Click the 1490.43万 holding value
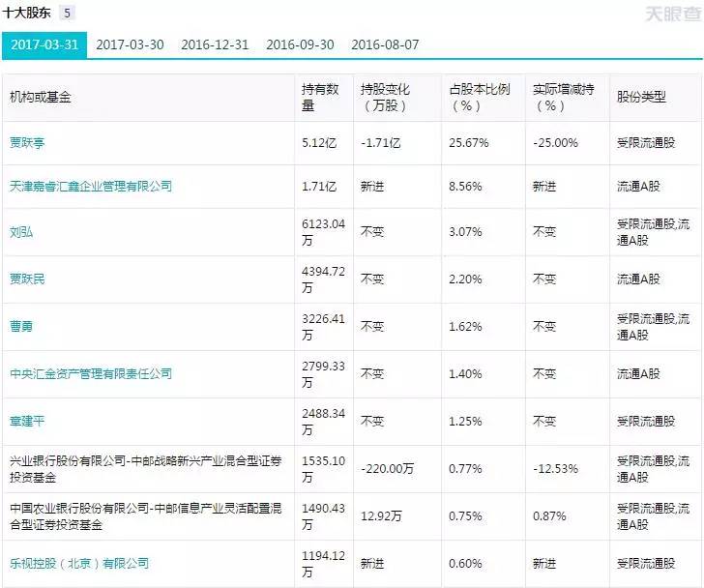Screen dimensions: 704x588 click(323, 516)
